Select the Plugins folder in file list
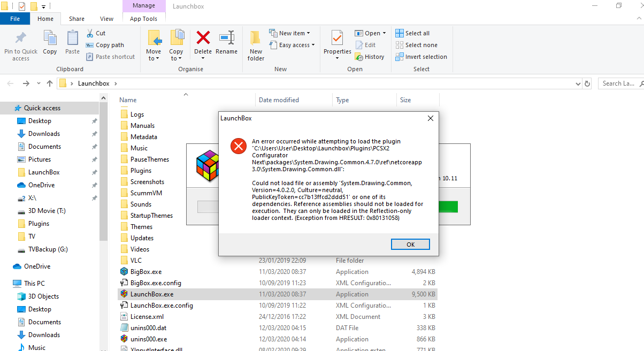The width and height of the screenshot is (644, 351). [x=141, y=171]
